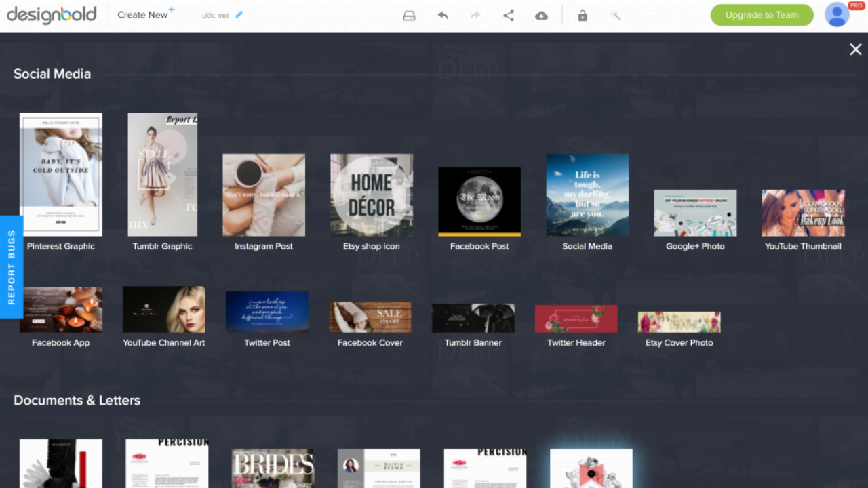Click the cloud download icon
868x488 pixels.
click(x=541, y=16)
